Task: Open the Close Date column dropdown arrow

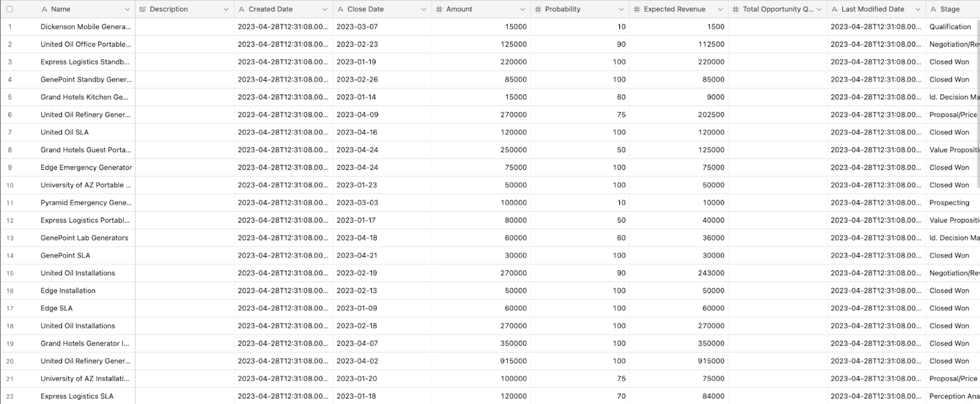Action: click(x=423, y=9)
